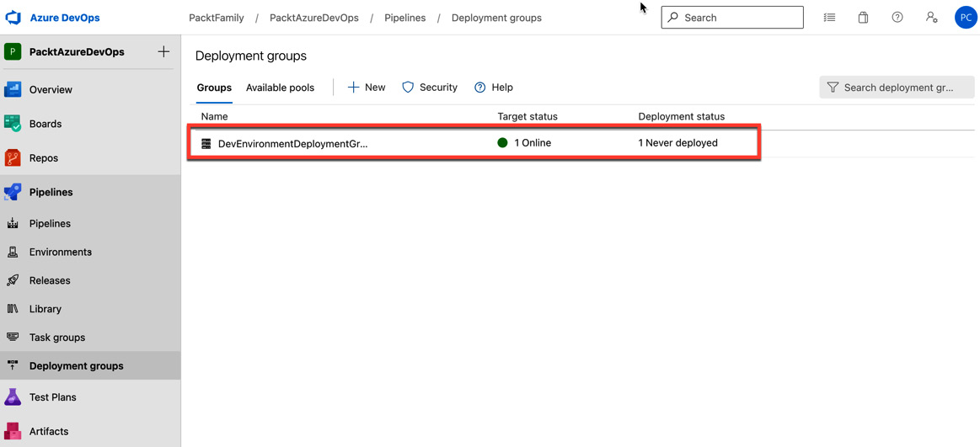
Task: Click the New deployment group button
Action: (367, 88)
